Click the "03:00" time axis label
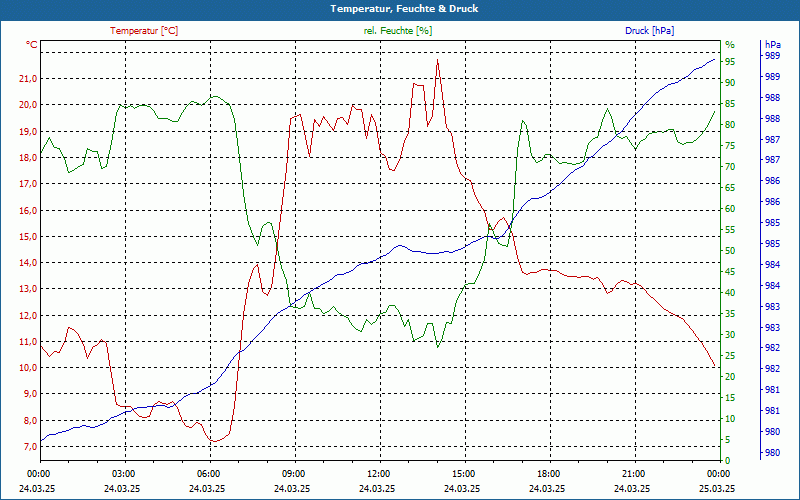 124,474
